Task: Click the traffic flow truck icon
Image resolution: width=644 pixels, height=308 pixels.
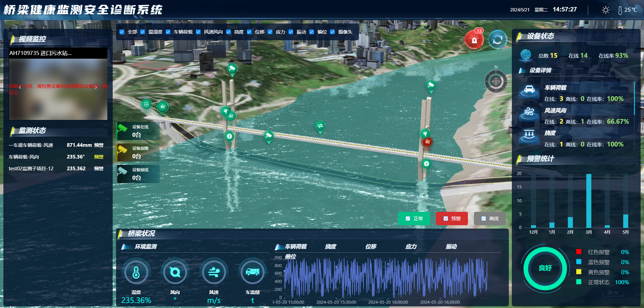Action: (x=252, y=272)
